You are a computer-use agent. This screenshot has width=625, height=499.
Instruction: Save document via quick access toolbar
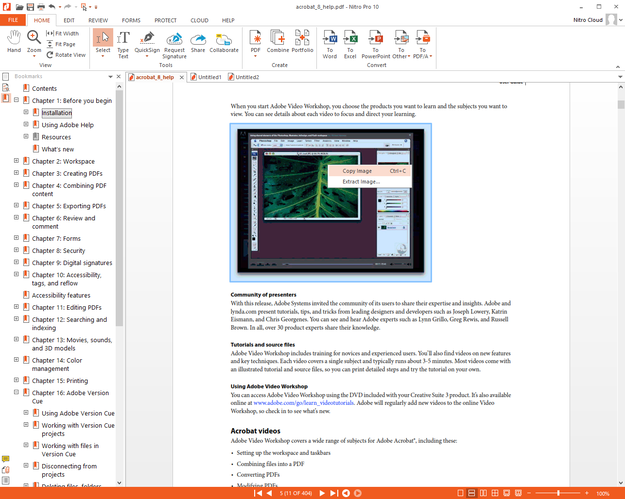pos(30,7)
